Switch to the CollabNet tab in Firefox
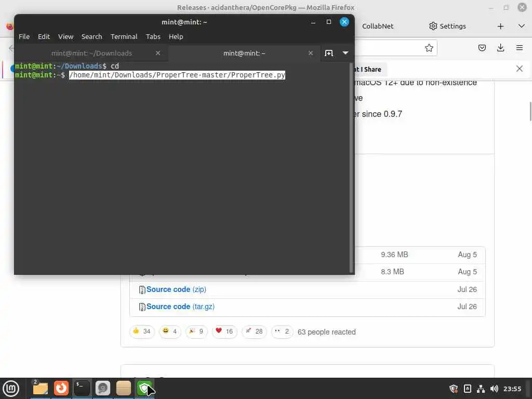 (378, 26)
